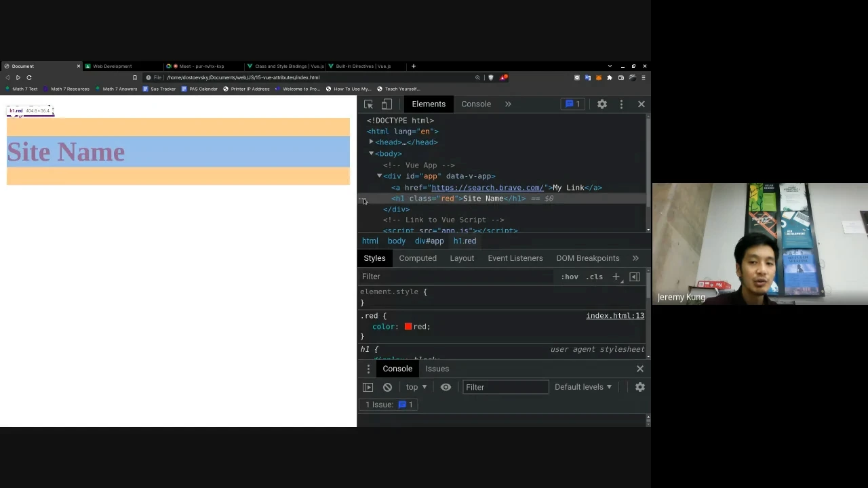Image resolution: width=868 pixels, height=488 pixels.
Task: Open a new browser tab with plus
Action: pos(414,66)
